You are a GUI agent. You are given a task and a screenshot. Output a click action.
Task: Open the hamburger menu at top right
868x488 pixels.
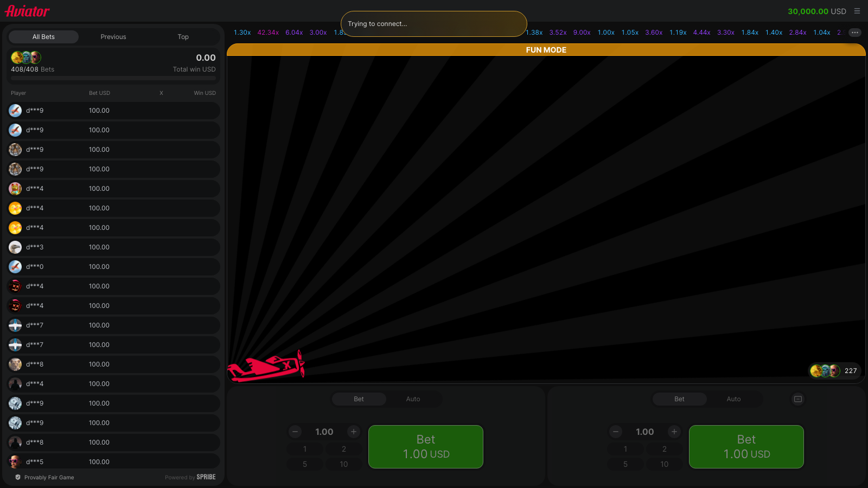tap(857, 11)
